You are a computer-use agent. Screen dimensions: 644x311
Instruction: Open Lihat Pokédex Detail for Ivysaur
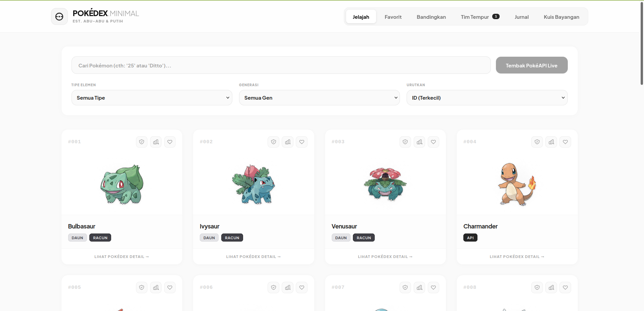click(x=254, y=257)
